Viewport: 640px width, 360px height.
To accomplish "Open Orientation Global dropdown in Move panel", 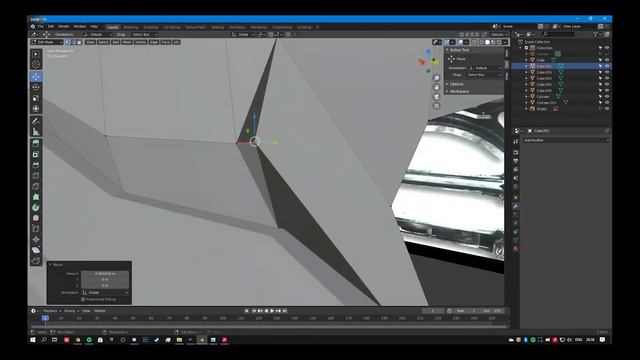I will tap(105, 293).
